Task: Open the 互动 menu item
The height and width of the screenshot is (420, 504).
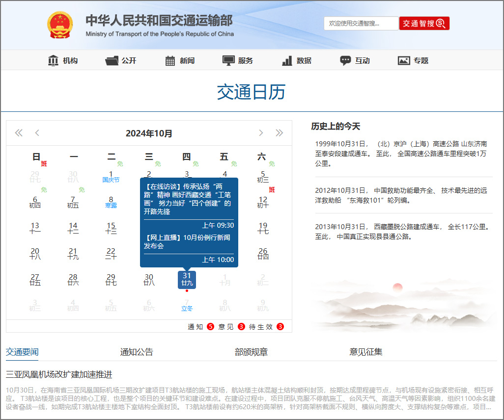Action: (x=362, y=60)
